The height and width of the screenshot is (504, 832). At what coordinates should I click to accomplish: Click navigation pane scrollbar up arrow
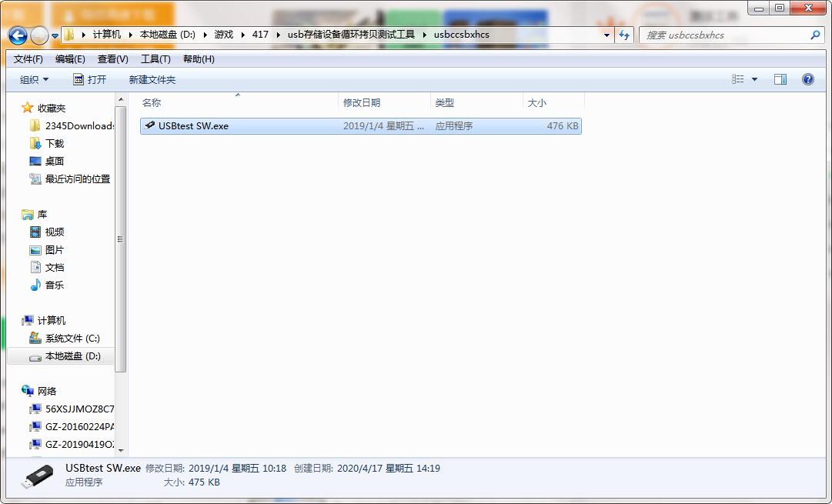pyautogui.click(x=120, y=99)
